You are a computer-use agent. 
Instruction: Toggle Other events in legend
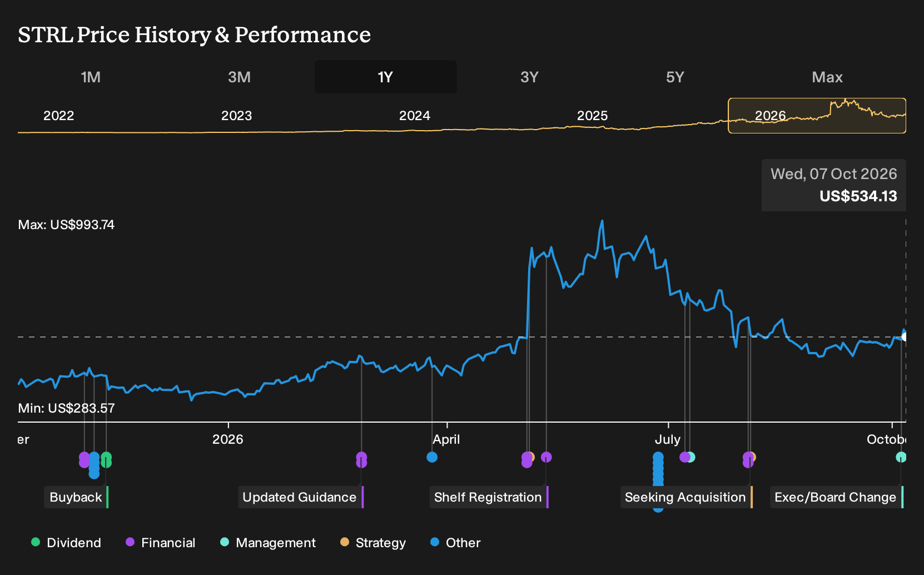[455, 543]
